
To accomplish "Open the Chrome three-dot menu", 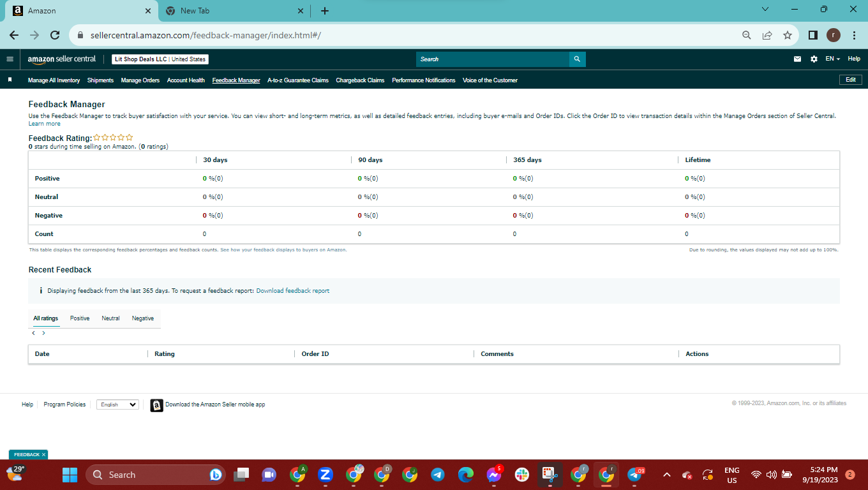I will tap(854, 35).
